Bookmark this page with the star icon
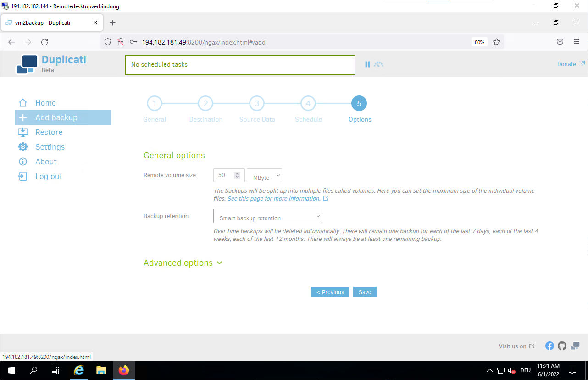Viewport: 588px width, 380px height. point(496,42)
